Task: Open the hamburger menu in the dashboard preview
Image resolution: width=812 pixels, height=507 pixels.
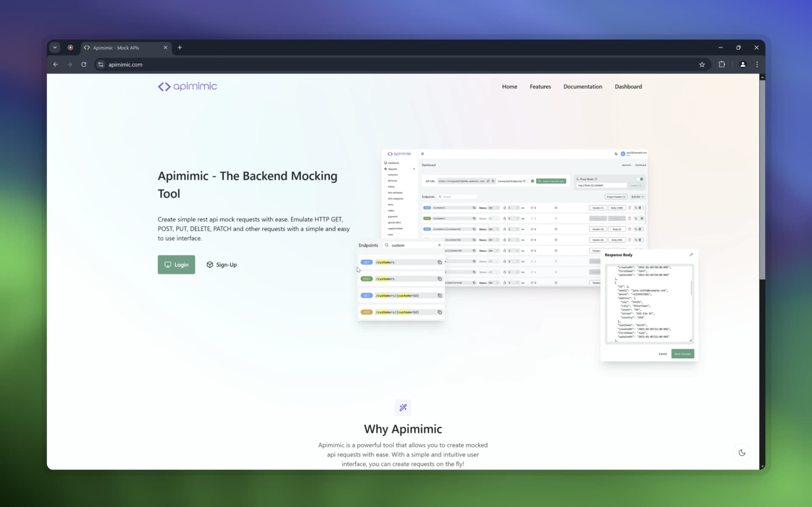Action: coord(423,154)
